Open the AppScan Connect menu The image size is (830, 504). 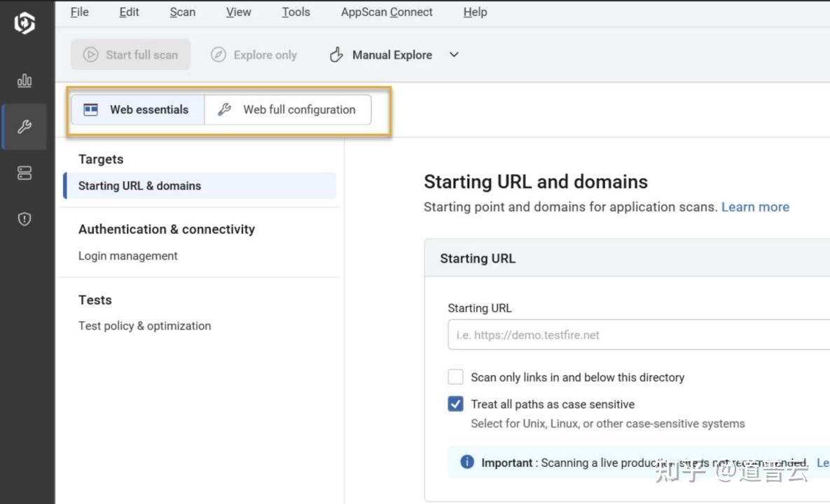click(x=387, y=12)
